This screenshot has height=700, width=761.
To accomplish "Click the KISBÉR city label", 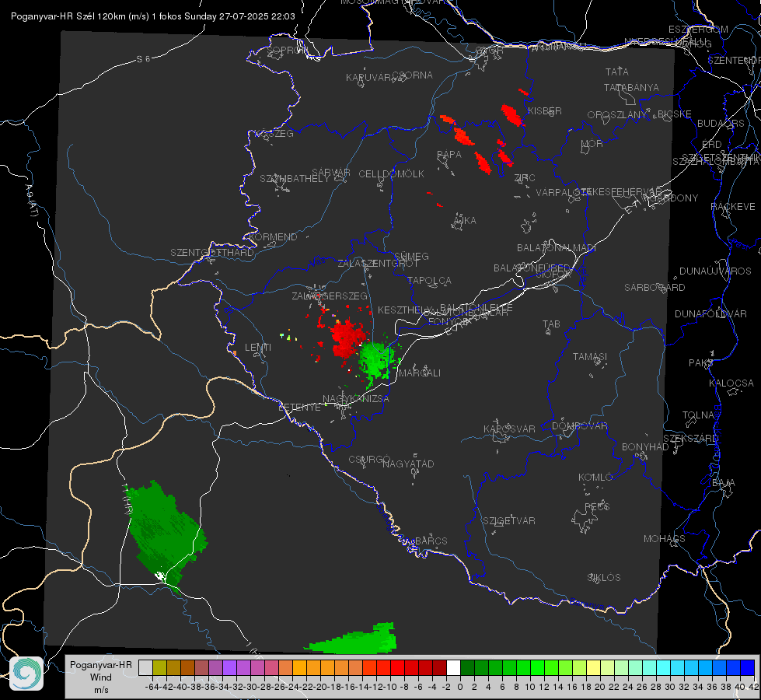I will tap(545, 111).
